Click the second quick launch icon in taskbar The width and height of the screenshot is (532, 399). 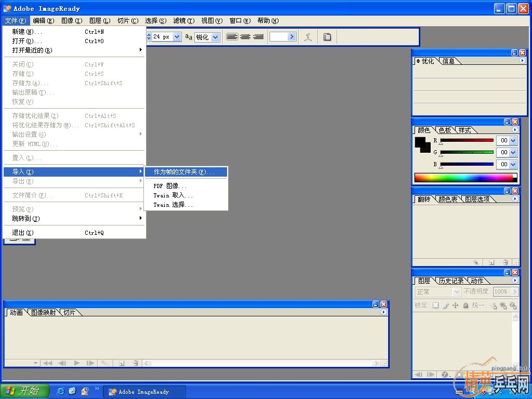tap(72, 391)
